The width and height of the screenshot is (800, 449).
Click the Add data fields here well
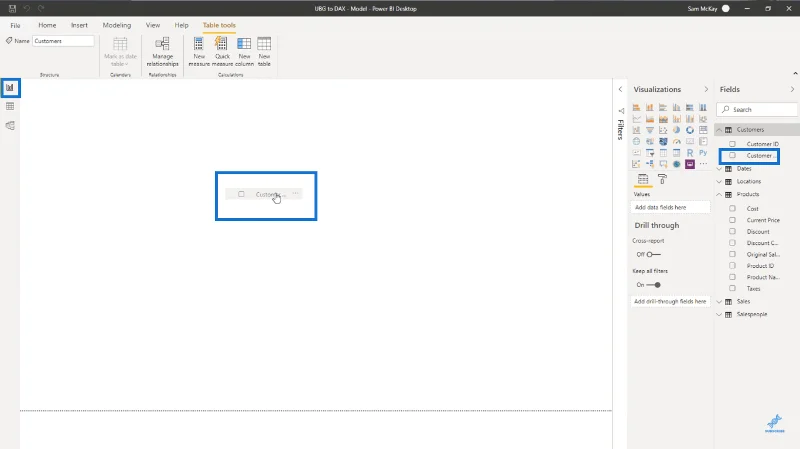point(670,207)
